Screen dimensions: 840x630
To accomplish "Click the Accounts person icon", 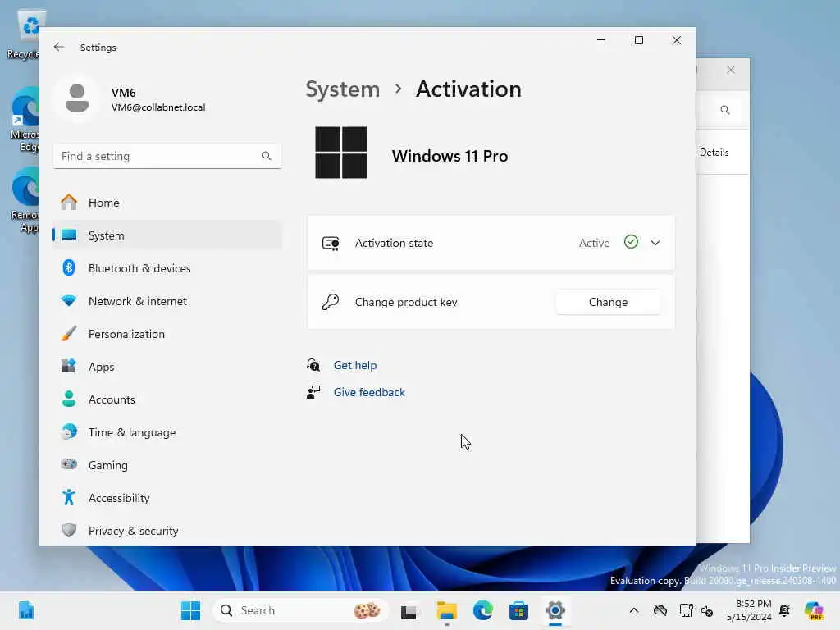I will tap(69, 399).
